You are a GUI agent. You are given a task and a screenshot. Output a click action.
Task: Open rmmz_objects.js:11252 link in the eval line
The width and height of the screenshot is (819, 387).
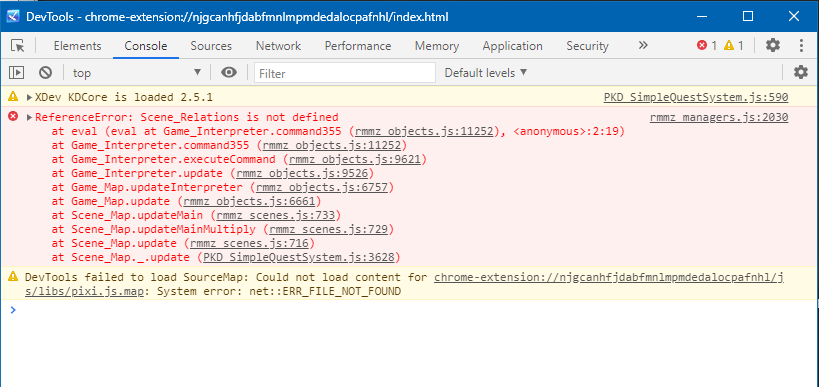pyautogui.click(x=424, y=131)
